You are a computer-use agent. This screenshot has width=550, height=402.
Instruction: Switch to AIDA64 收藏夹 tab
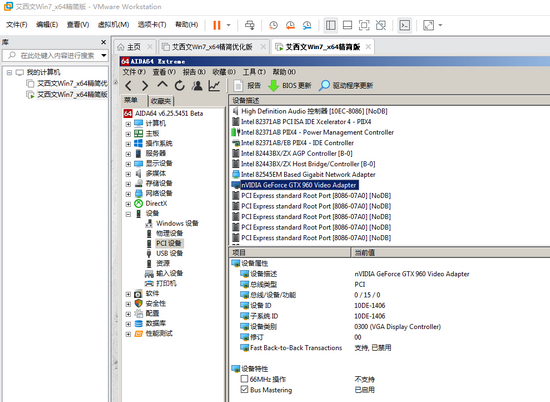coord(161,101)
